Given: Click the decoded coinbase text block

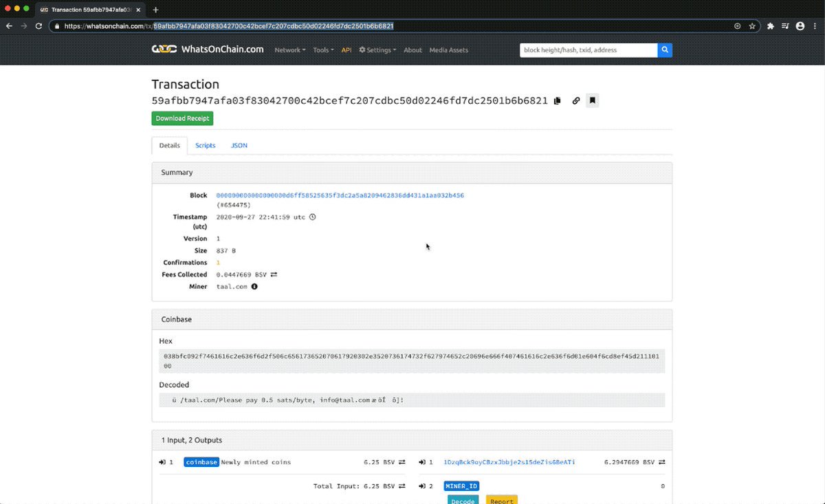Looking at the screenshot, I should 412,399.
